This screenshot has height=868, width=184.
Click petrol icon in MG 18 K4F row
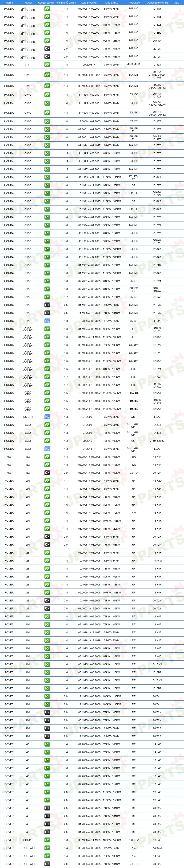[x=47, y=465]
